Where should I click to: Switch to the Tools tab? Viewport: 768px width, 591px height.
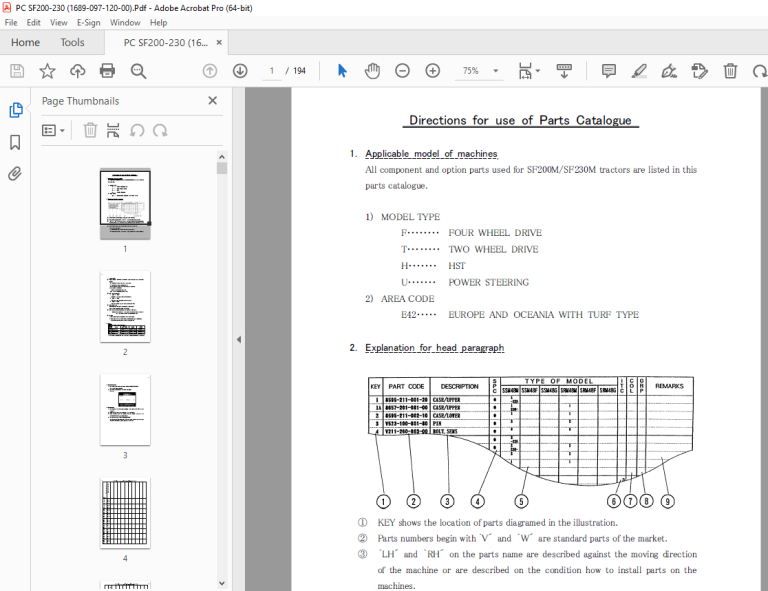[x=72, y=43]
